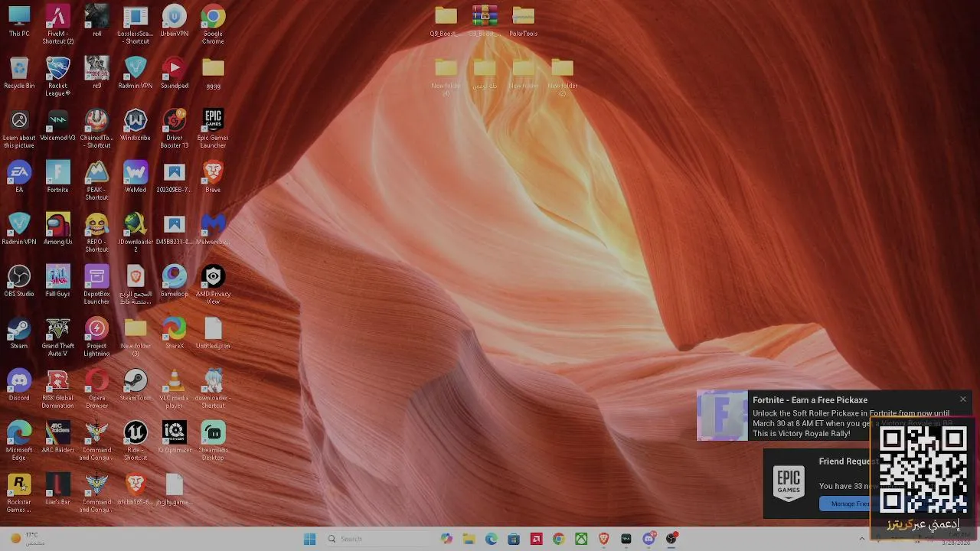The height and width of the screenshot is (551, 980).
Task: Open AMD Privacy View shortcut
Action: (x=213, y=283)
